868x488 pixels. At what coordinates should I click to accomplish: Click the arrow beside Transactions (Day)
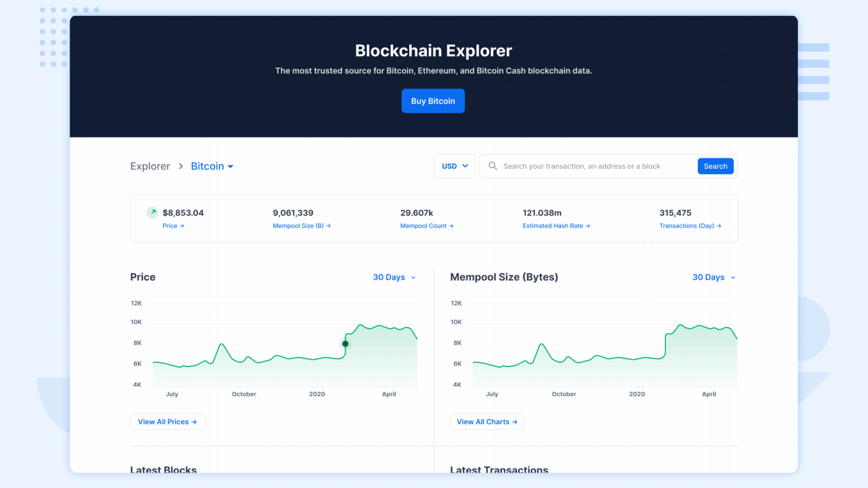click(719, 226)
